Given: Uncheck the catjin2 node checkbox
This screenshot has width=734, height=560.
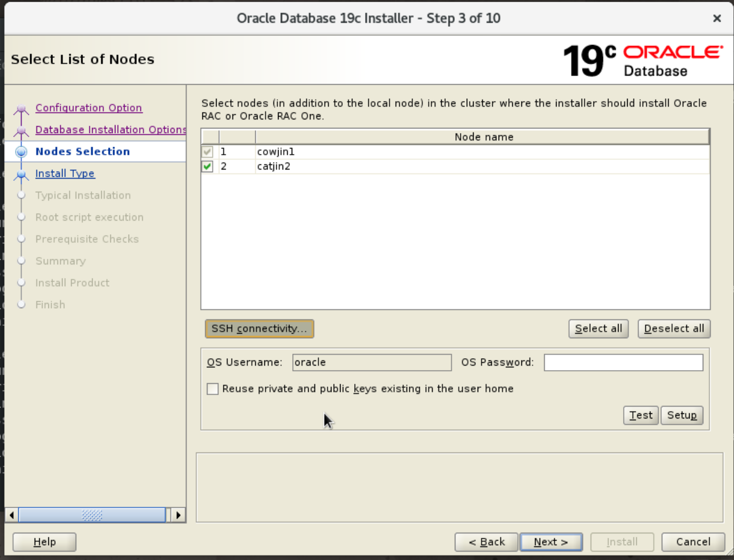Looking at the screenshot, I should [208, 167].
